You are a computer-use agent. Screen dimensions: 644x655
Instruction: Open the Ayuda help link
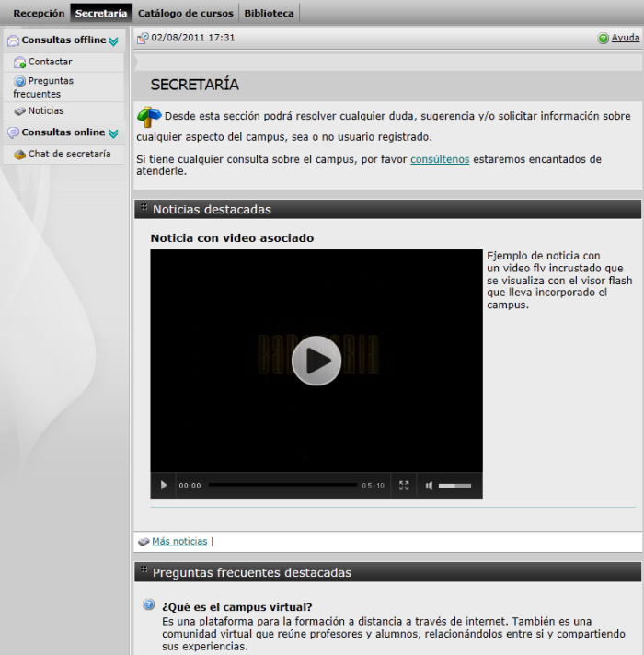(626, 38)
